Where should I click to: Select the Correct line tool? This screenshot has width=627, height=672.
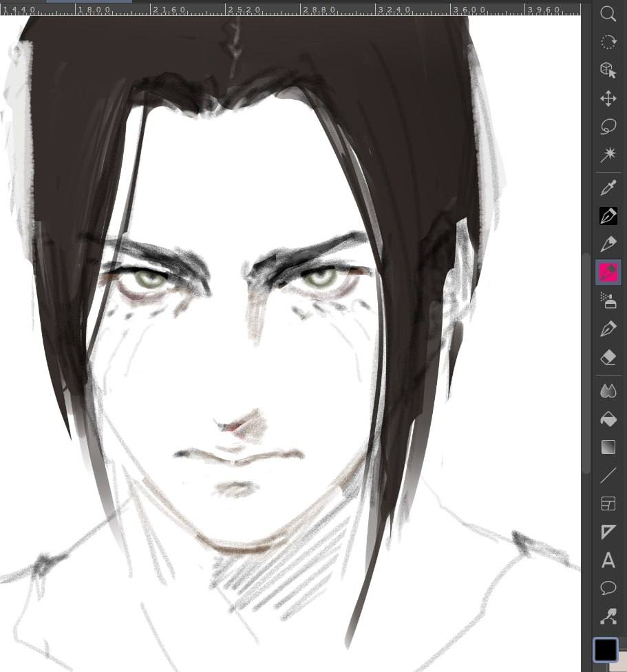(x=608, y=616)
